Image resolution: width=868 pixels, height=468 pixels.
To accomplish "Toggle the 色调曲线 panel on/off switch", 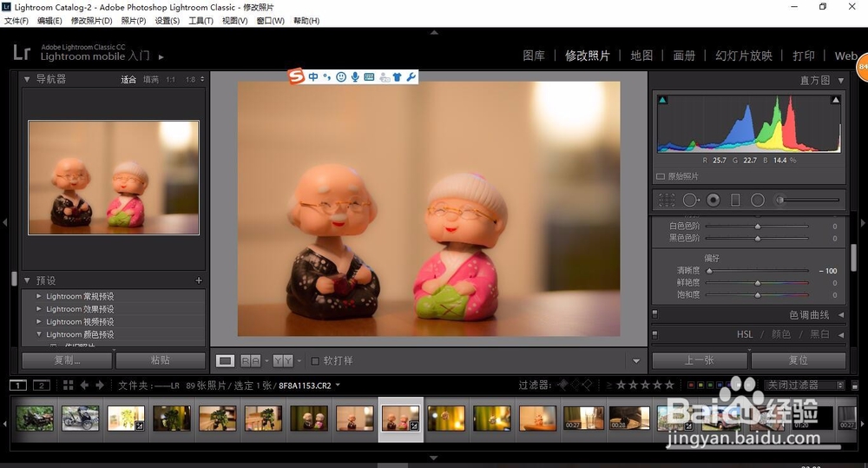I will coord(654,314).
